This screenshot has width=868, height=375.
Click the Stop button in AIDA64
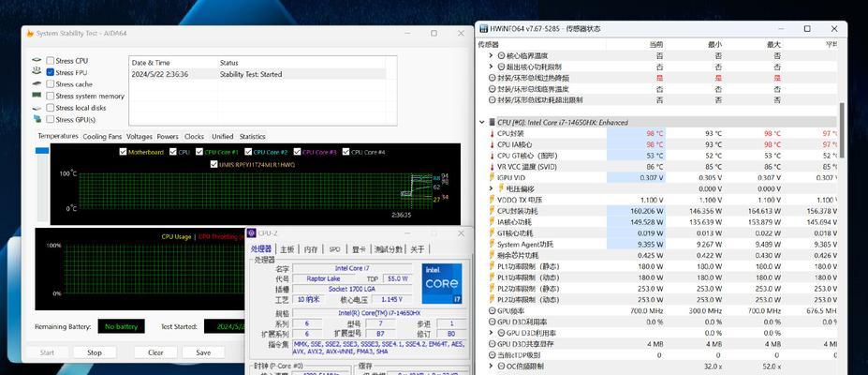(95, 352)
